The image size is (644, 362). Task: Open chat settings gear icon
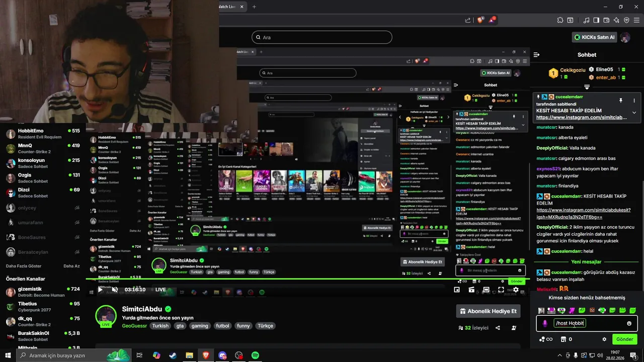(604, 339)
